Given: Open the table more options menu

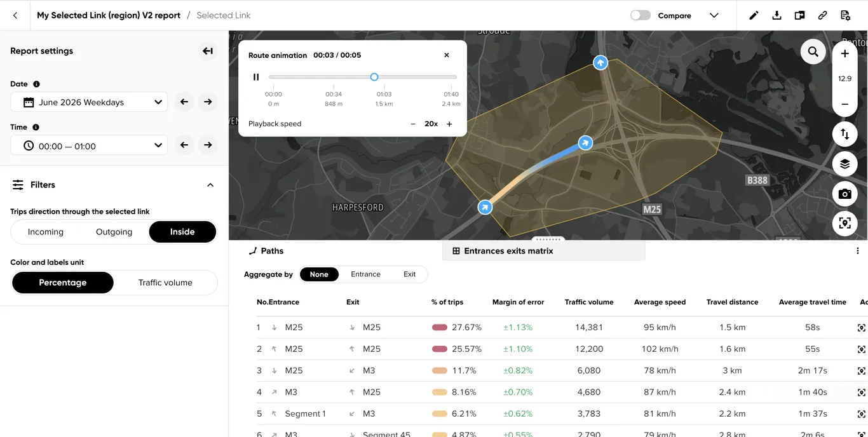Looking at the screenshot, I should click(x=857, y=251).
